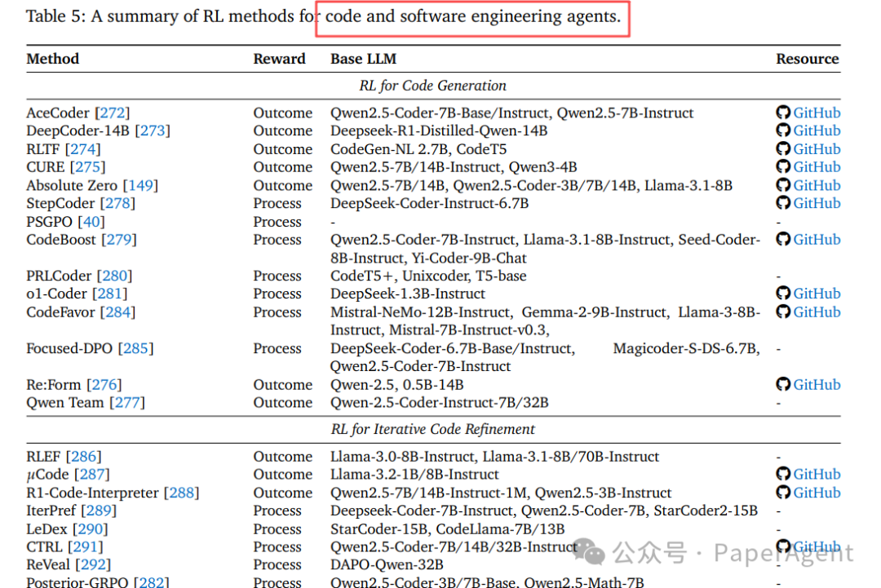This screenshot has width=881, height=588.
Task: Follow citation [149] next to Absolute Zero
Action: pyautogui.click(x=140, y=186)
